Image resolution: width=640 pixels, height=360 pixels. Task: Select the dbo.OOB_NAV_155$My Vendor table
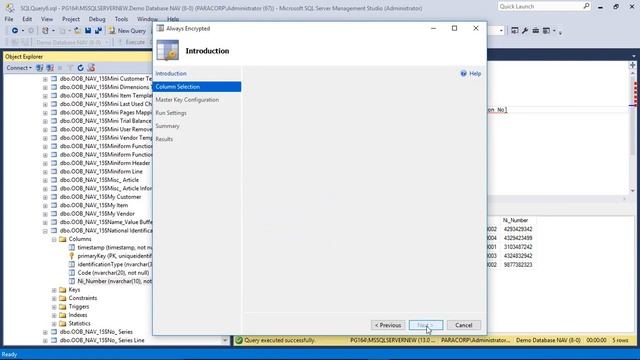tap(97, 214)
